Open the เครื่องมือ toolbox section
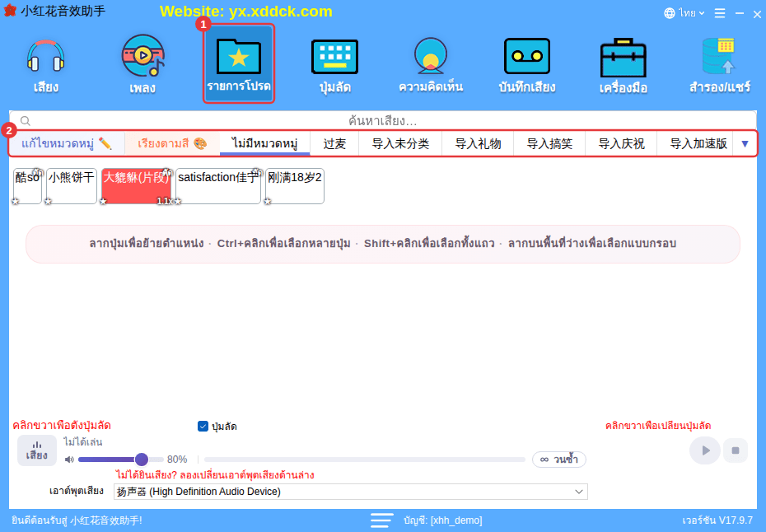The width and height of the screenshot is (766, 532). [x=624, y=66]
